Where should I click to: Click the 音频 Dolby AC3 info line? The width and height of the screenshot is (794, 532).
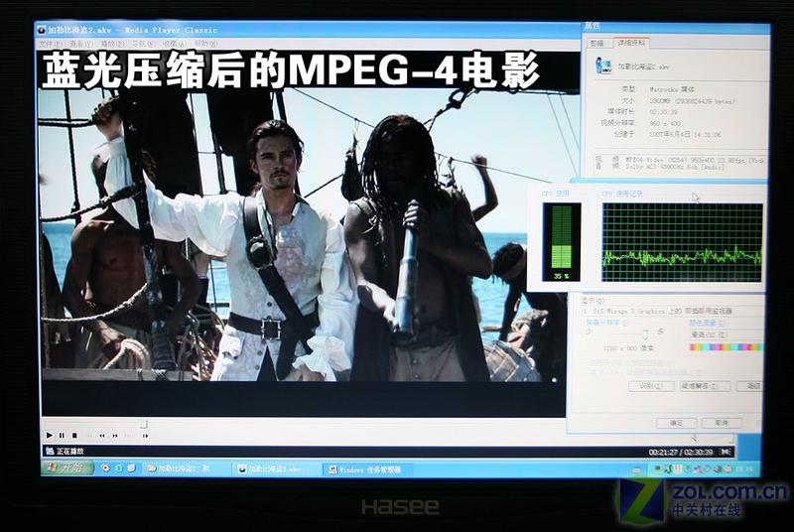[x=660, y=166]
